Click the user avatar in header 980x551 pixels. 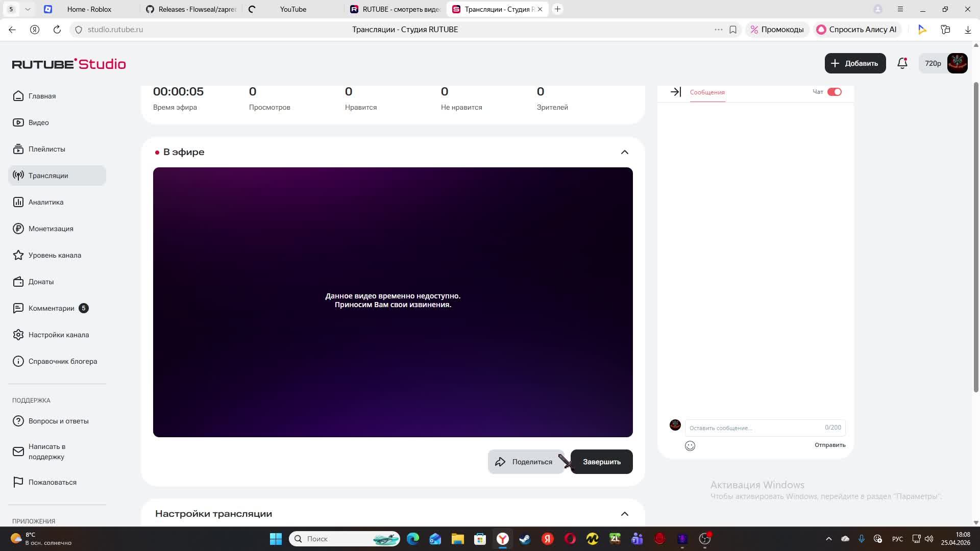(957, 63)
